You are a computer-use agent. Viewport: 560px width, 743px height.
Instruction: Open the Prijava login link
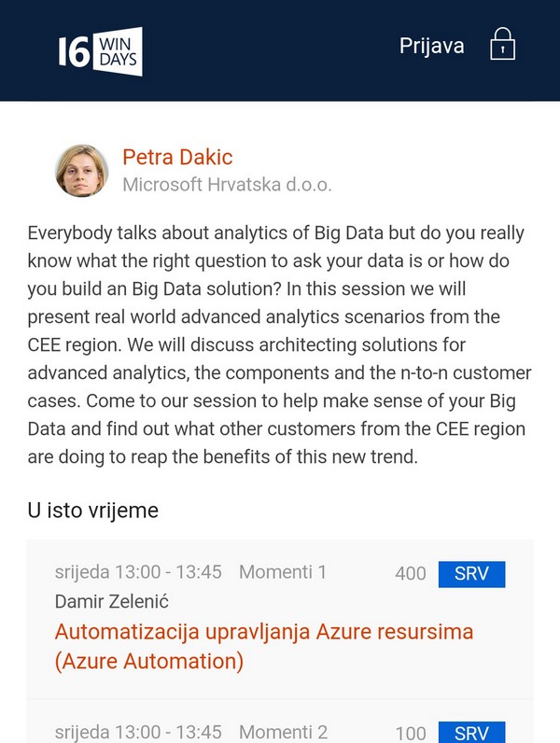pos(431,46)
